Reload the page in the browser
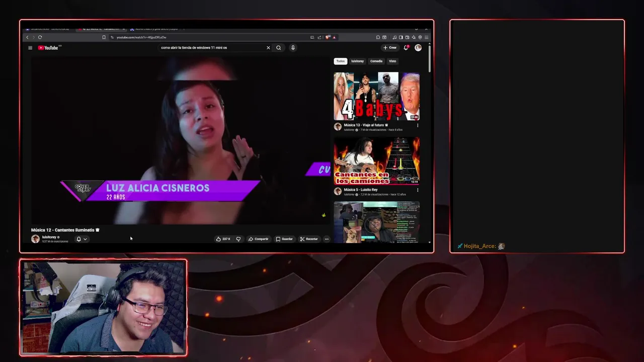 40,37
